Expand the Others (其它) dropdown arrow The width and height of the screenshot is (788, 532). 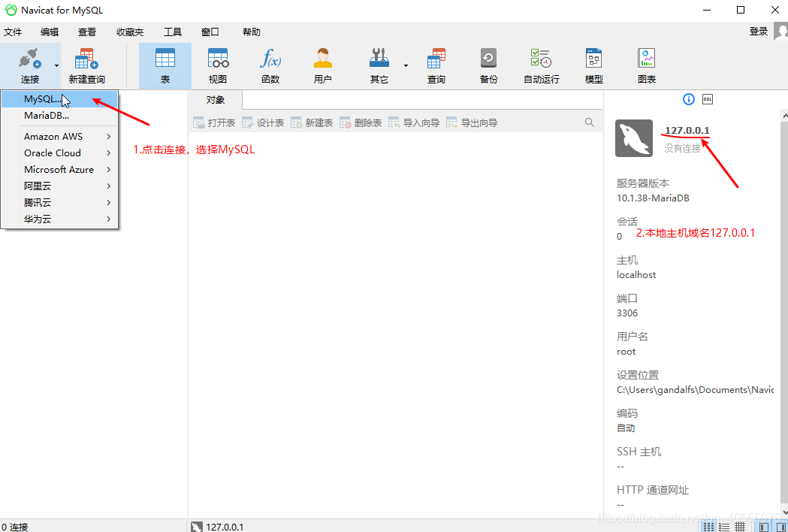tap(406, 65)
